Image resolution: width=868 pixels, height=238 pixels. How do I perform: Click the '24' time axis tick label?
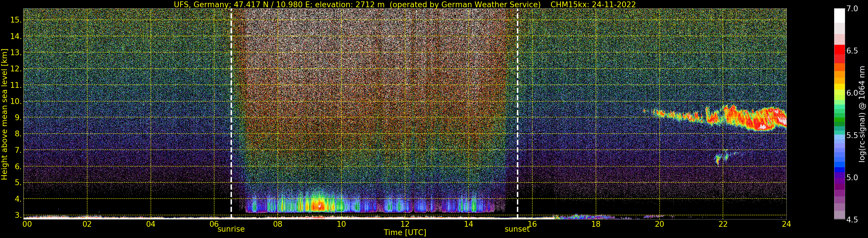(x=786, y=224)
